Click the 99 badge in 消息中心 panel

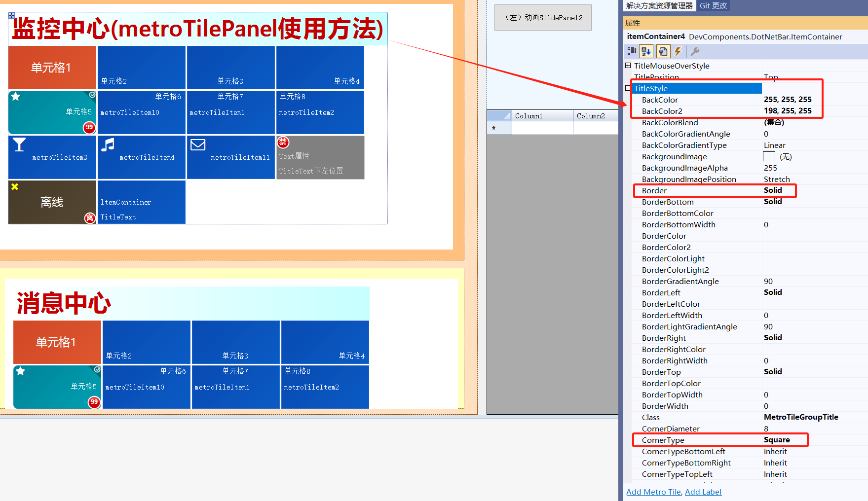pos(94,402)
